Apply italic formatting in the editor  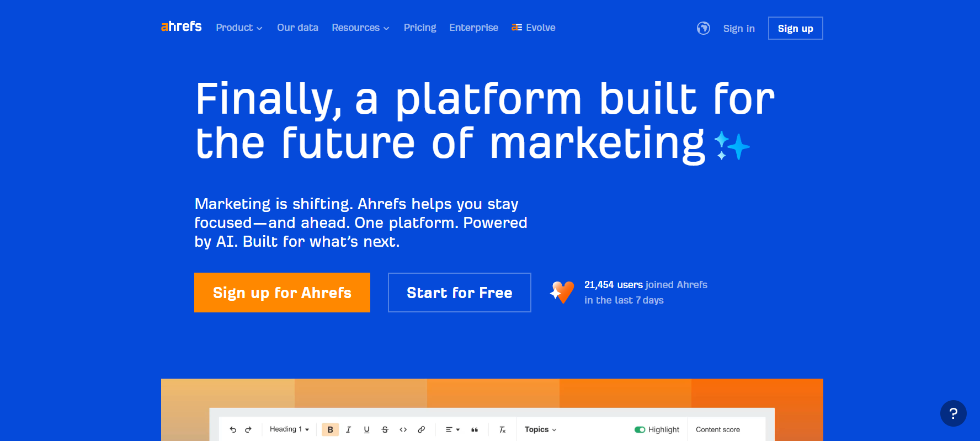348,429
